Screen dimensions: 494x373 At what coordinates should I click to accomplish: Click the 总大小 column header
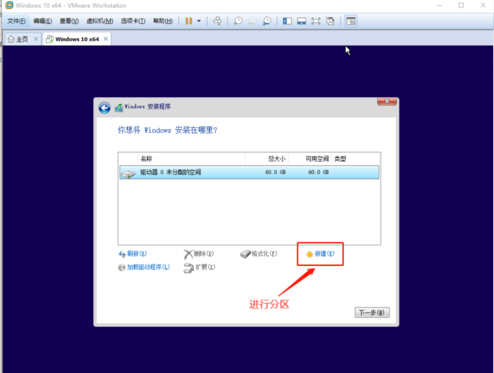267,159
